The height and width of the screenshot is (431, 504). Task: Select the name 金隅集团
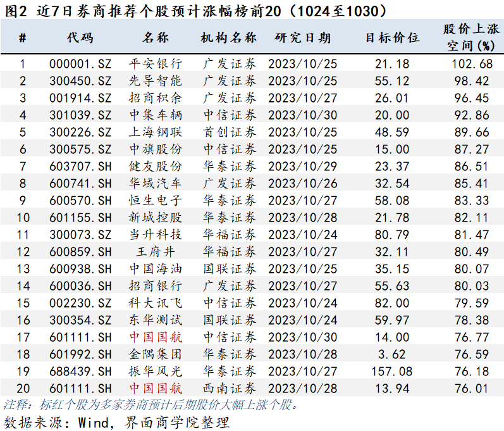coord(156,354)
